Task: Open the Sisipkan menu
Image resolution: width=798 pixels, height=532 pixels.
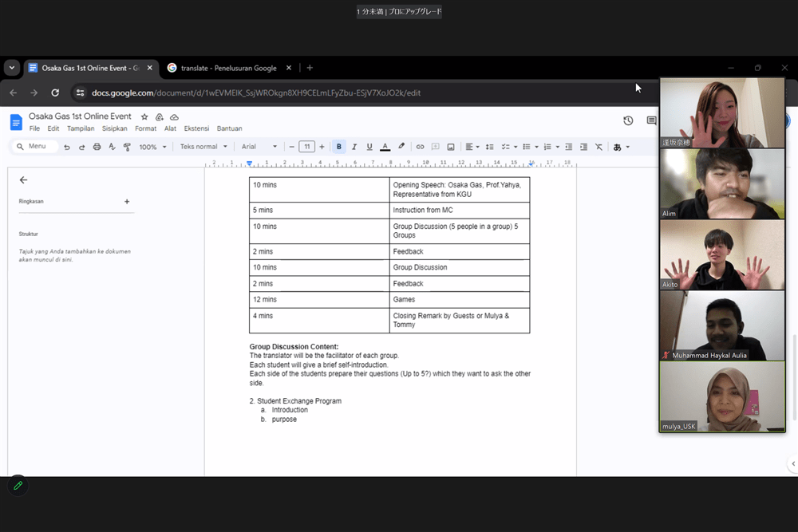Action: click(114, 128)
